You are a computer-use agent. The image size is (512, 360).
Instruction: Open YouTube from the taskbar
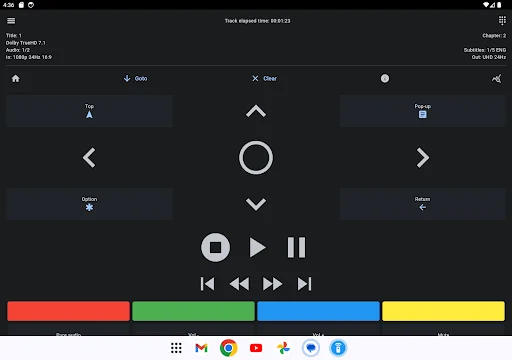tap(256, 348)
